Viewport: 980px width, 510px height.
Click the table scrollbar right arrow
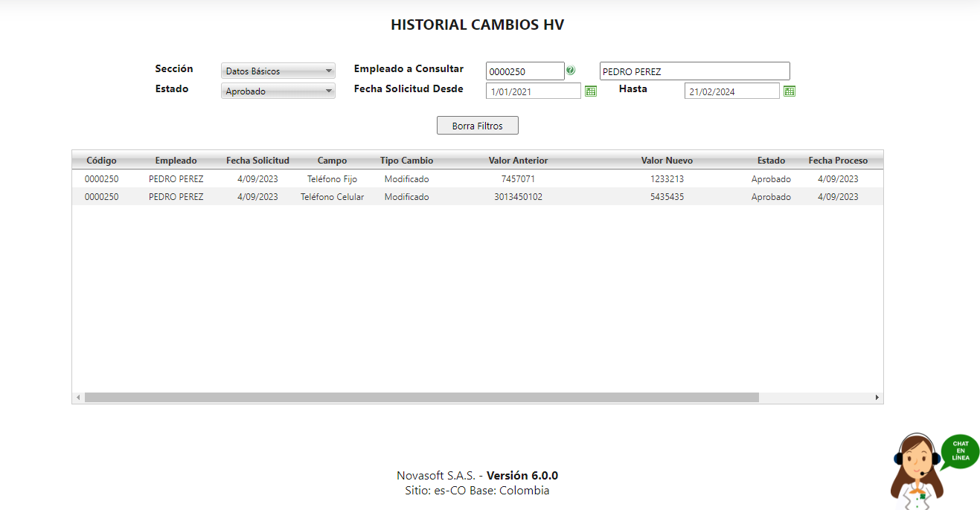click(877, 398)
